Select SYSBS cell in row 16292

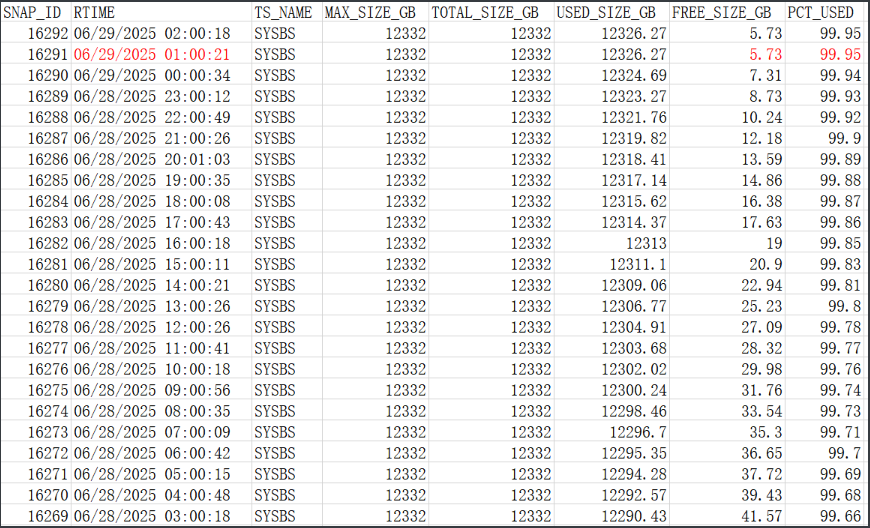pyautogui.click(x=275, y=33)
